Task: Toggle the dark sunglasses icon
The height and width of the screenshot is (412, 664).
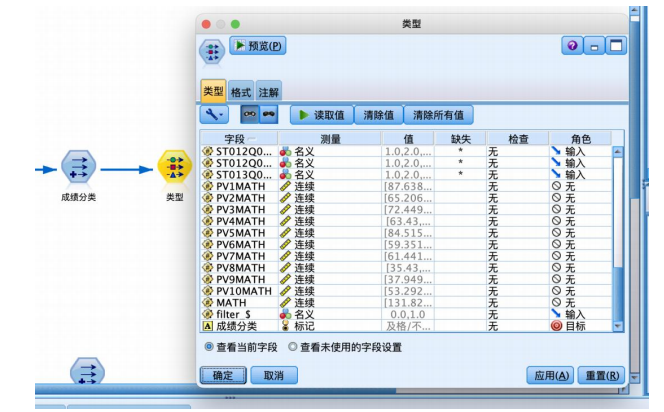Action: tap(269, 114)
